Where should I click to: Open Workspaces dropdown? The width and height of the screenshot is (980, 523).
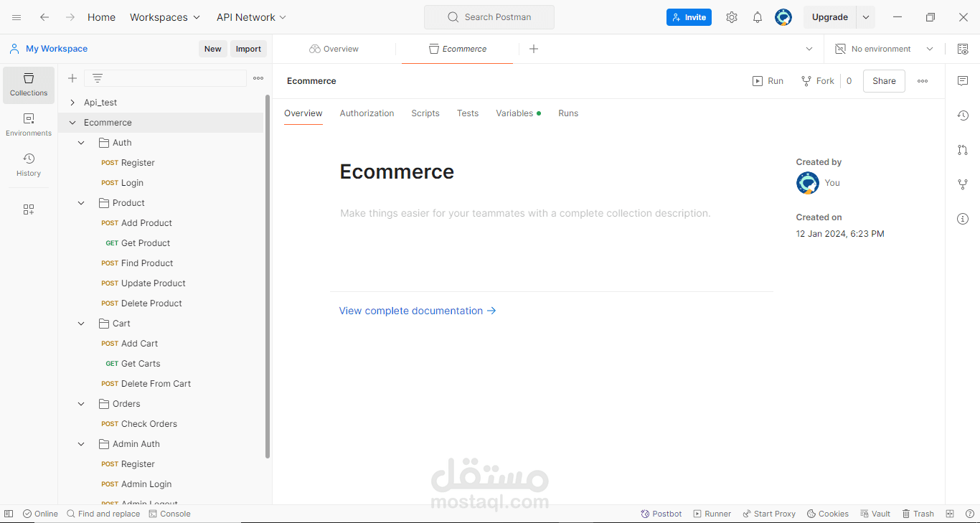pos(165,17)
